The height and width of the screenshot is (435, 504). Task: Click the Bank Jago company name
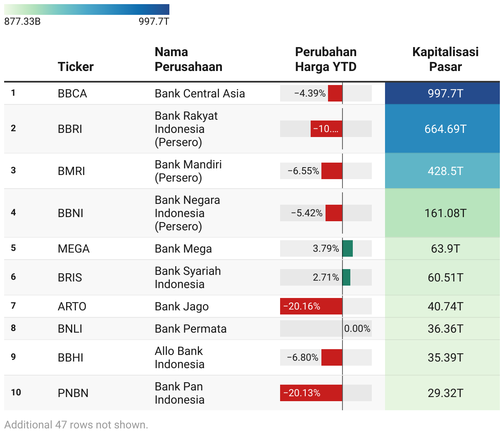[x=182, y=307]
